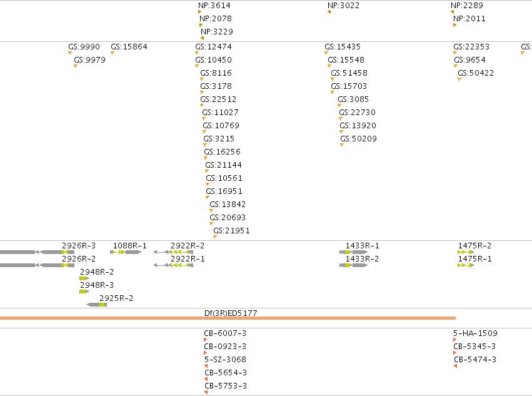The height and width of the screenshot is (396, 532).
Task: Select GS:15435 insertion label
Action: coord(343,47)
